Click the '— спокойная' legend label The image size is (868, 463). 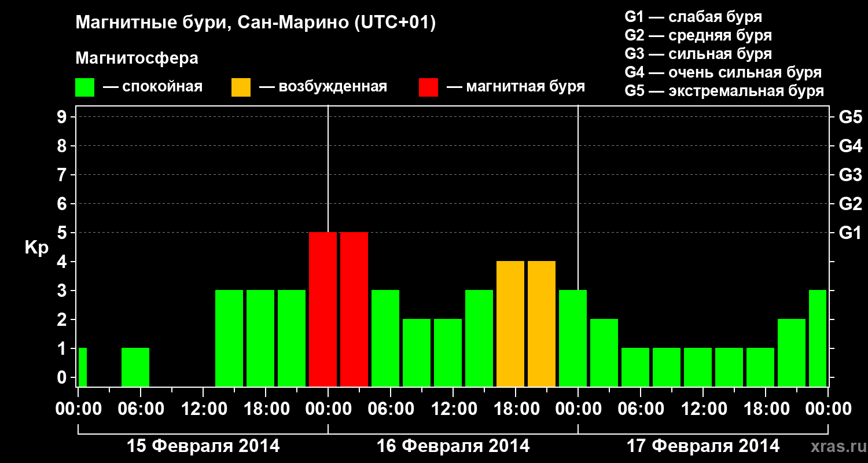153,87
